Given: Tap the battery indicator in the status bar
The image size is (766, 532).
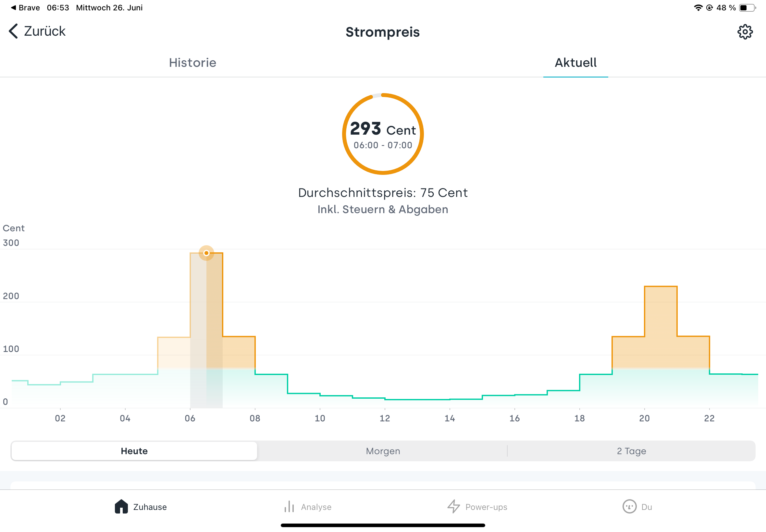Looking at the screenshot, I should [747, 8].
